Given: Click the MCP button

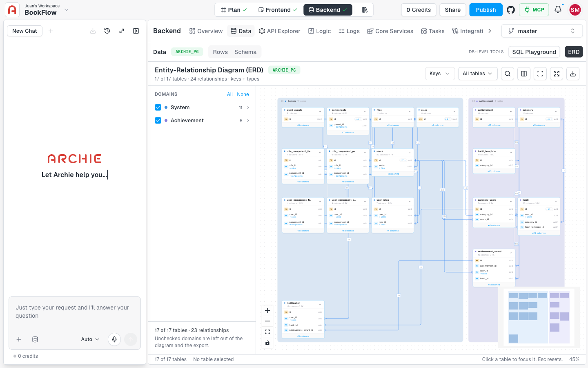Looking at the screenshot, I should (534, 10).
